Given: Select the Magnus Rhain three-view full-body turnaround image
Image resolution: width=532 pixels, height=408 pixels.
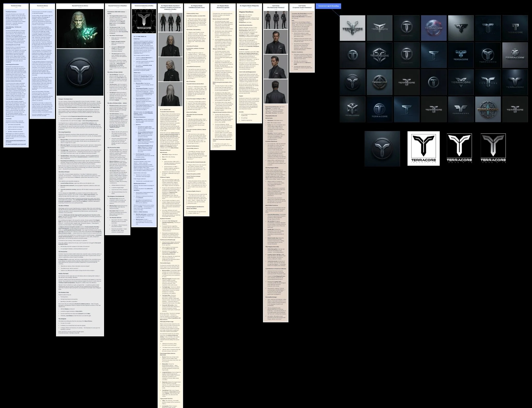Looking at the screenshot, I should point(170,22).
